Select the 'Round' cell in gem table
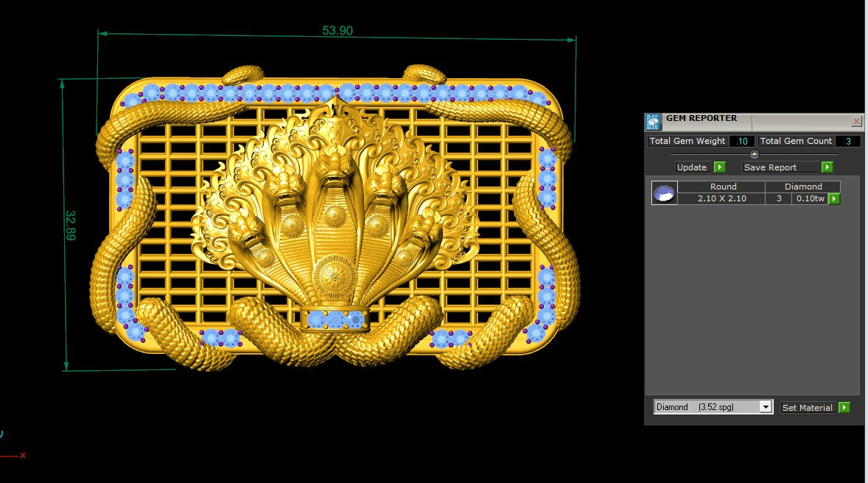This screenshot has height=483, width=868. (722, 187)
